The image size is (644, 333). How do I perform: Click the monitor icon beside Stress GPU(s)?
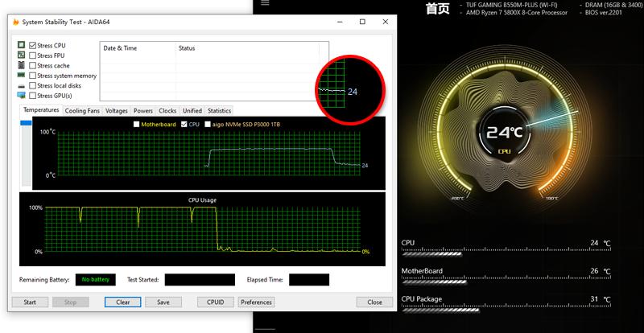[22, 95]
